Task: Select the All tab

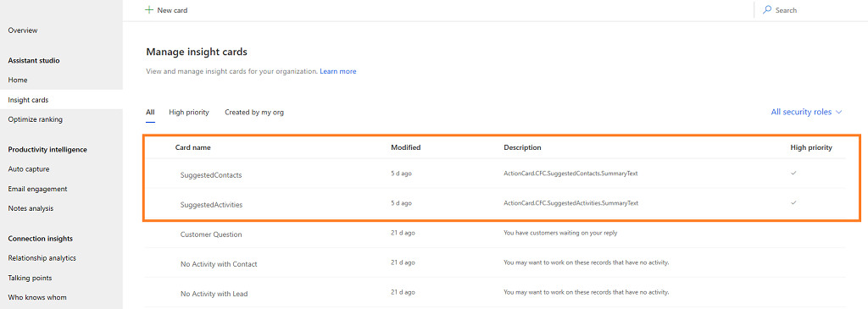Action: click(150, 113)
